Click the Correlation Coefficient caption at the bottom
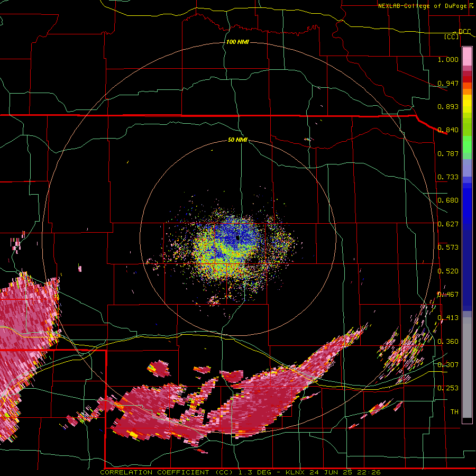Screen dimensions: 476x476 pos(240,472)
